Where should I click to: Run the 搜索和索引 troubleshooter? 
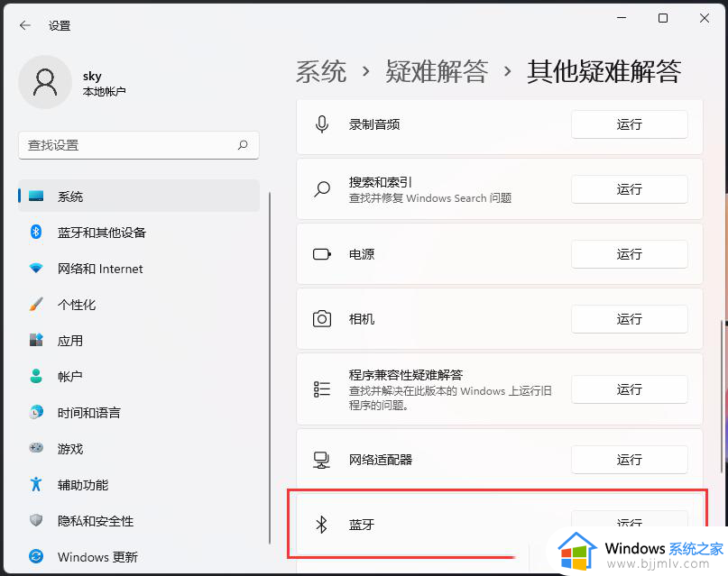(629, 189)
